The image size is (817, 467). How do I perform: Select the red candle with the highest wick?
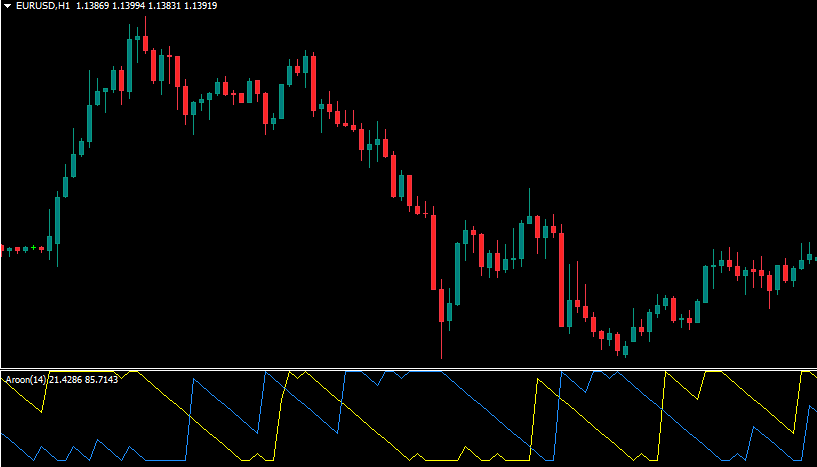[146, 44]
